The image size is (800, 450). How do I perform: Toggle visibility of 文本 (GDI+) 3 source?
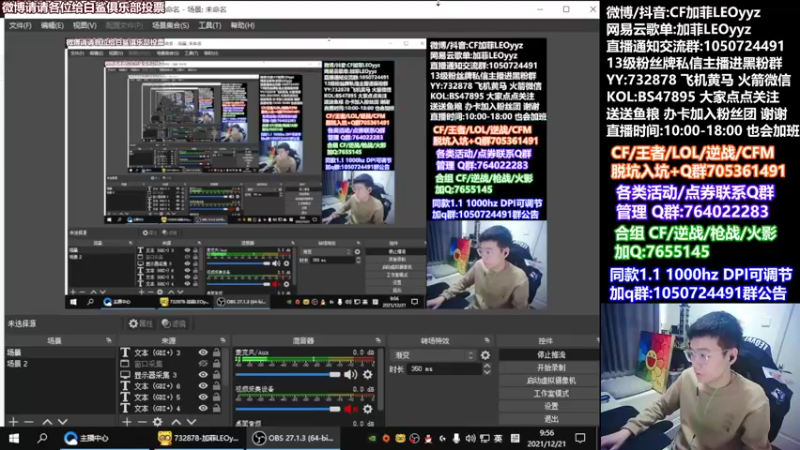pos(203,353)
